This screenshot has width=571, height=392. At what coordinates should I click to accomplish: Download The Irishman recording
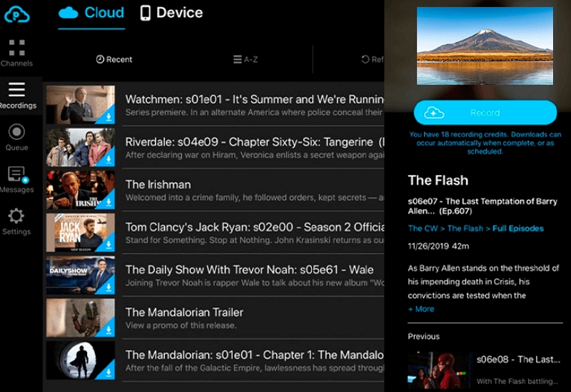[108, 203]
